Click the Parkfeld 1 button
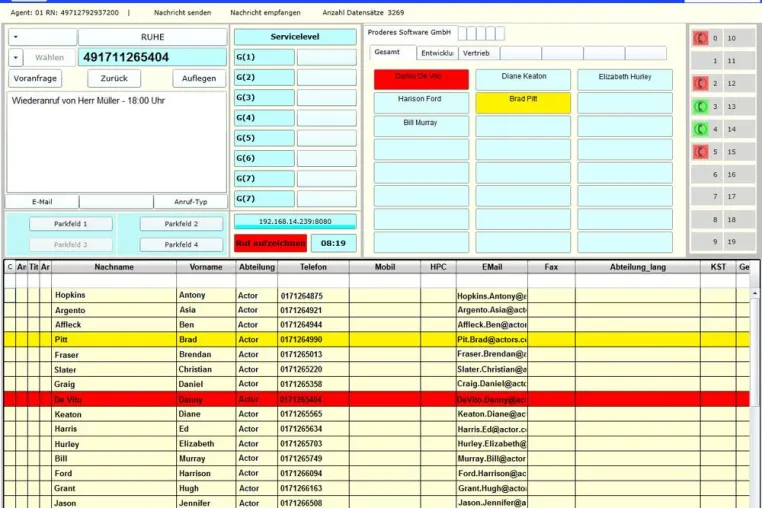Image resolution: width=762 pixels, height=508 pixels. (70, 224)
